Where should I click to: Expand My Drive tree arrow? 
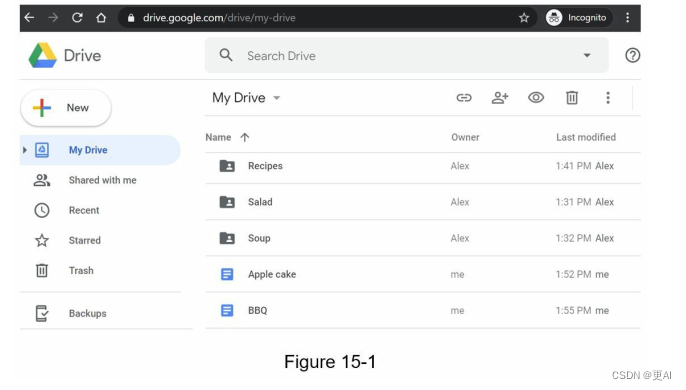point(24,150)
